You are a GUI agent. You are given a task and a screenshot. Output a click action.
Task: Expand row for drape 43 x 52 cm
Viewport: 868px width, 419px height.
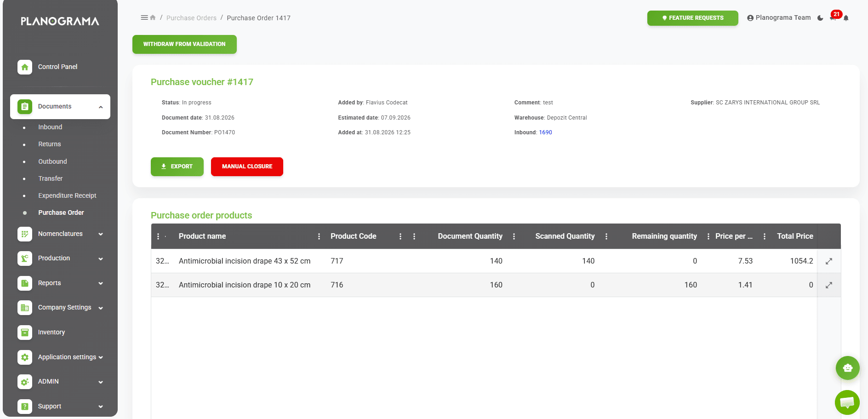tap(829, 261)
